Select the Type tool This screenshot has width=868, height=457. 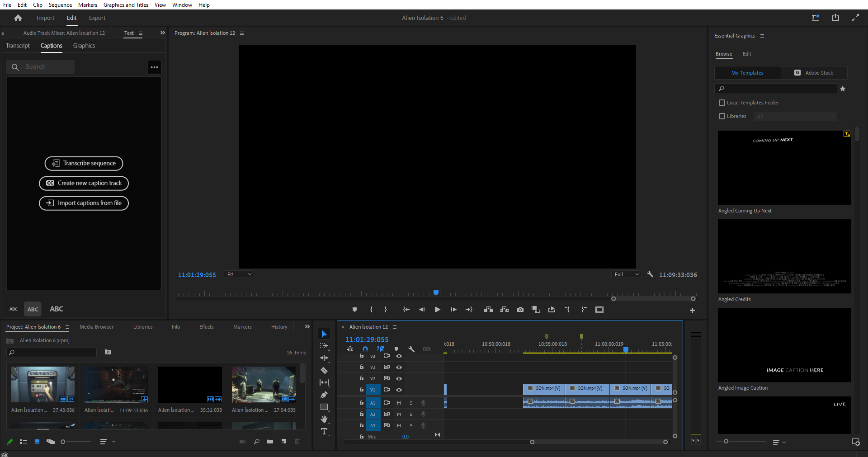324,432
